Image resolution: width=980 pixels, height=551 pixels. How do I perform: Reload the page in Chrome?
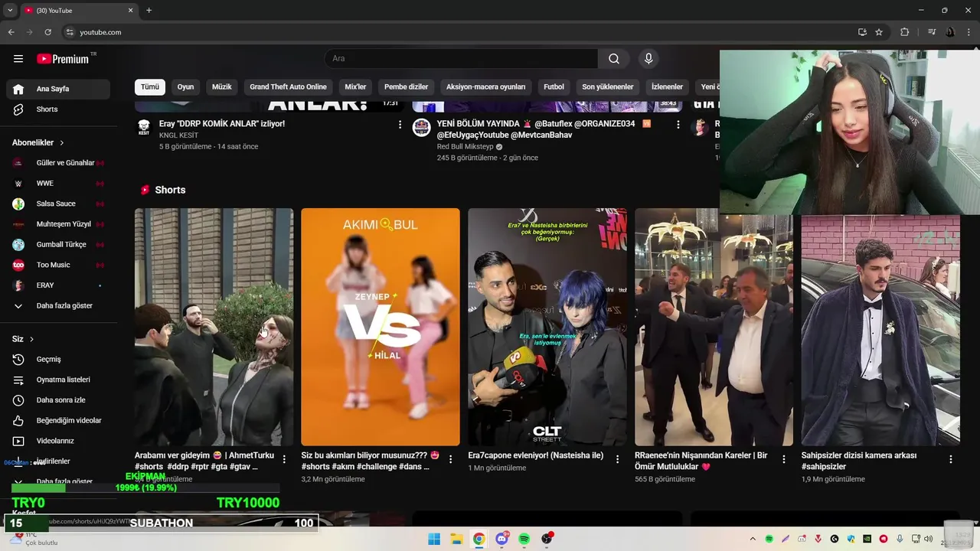47,32
